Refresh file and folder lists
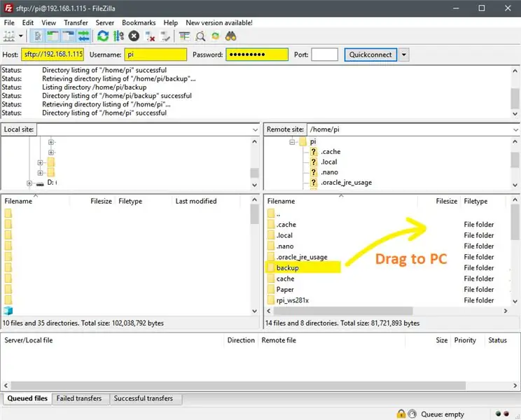 (103, 36)
